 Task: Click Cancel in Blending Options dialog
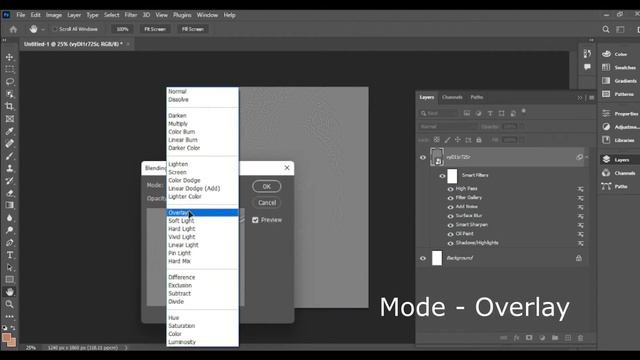pyautogui.click(x=267, y=203)
